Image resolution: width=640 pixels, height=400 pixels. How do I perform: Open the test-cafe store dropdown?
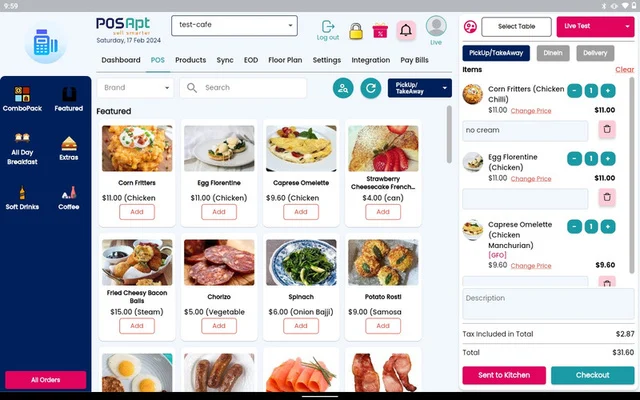[234, 26]
